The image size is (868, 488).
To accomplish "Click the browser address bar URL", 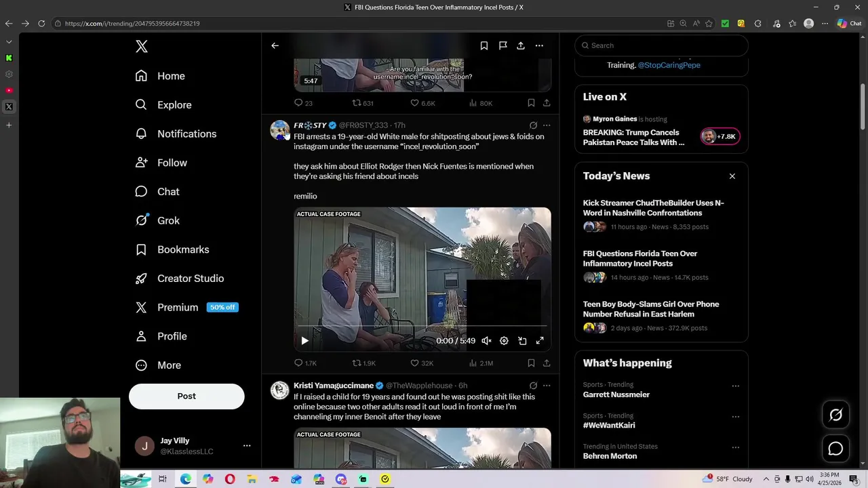I will [132, 23].
